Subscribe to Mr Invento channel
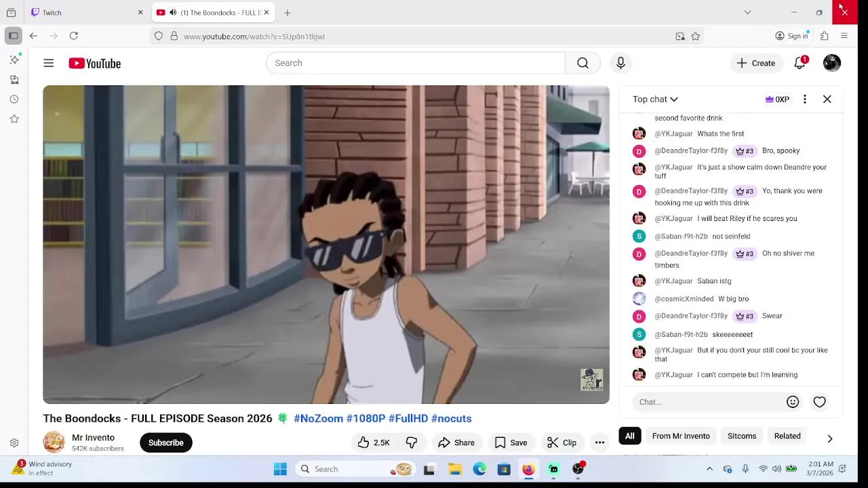 [165, 443]
